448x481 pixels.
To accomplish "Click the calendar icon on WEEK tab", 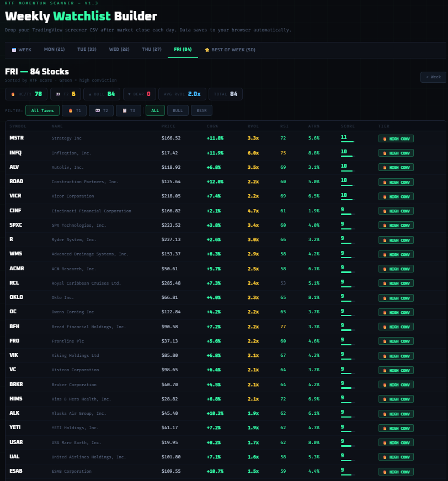I will [14, 50].
